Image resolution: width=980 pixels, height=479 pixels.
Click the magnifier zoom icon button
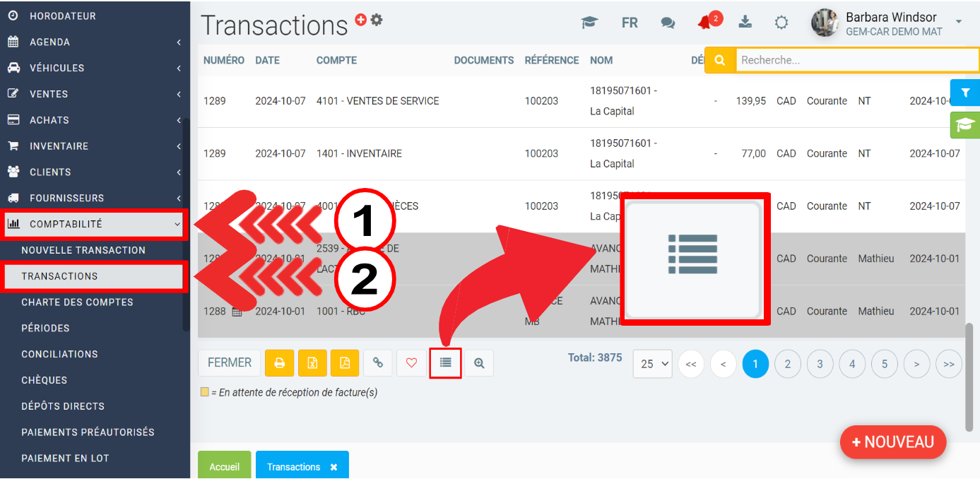(479, 363)
